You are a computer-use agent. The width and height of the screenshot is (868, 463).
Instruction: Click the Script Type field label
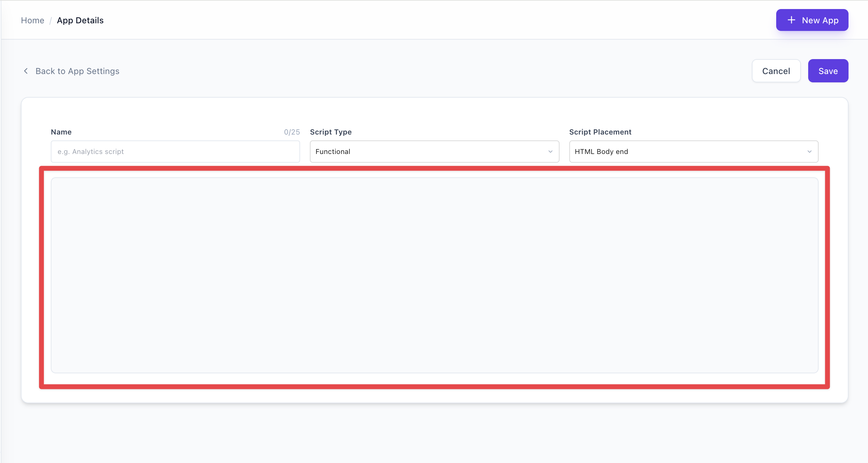(x=330, y=132)
